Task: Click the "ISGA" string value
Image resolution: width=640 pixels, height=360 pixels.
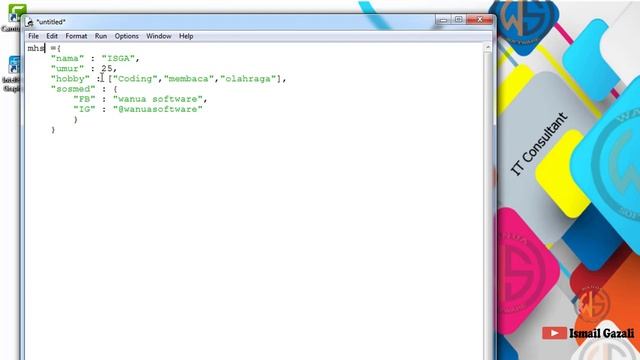Action: click(118, 58)
